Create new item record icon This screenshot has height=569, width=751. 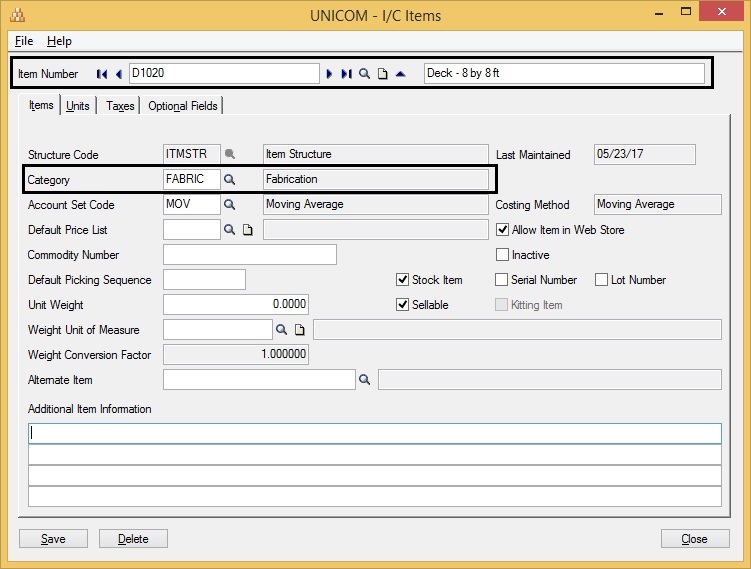tap(383, 74)
